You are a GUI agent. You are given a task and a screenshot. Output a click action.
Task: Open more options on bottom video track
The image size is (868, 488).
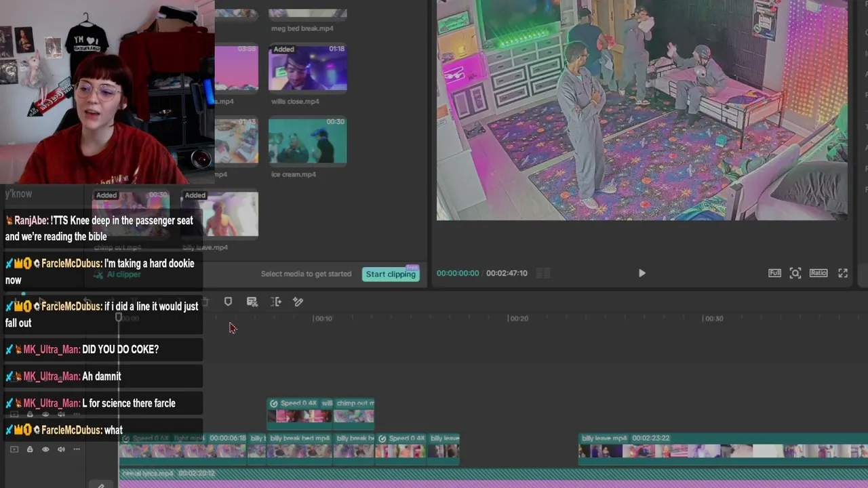(77, 449)
